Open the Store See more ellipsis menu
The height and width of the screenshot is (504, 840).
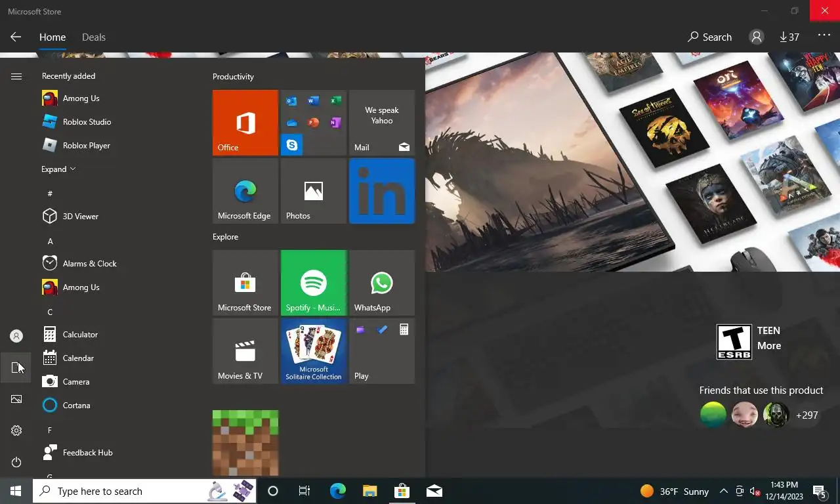[824, 35]
